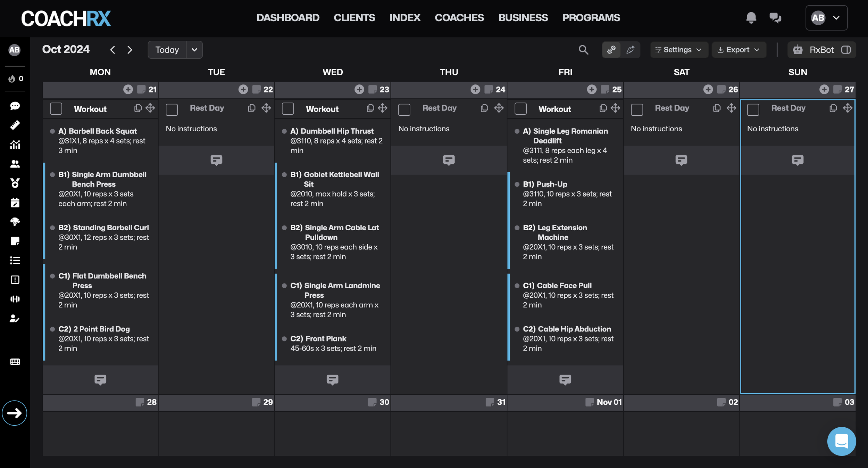Click move arrows icon on Friday workout
Screen dimensions: 868x468
[x=615, y=108]
